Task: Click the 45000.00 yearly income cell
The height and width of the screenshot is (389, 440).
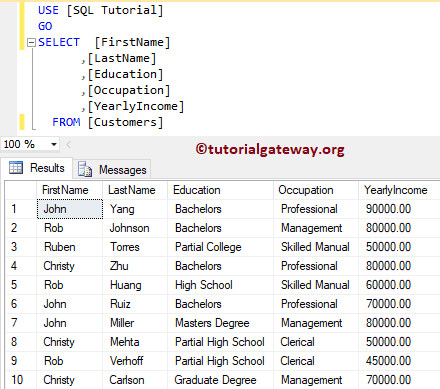Action: tap(399, 361)
